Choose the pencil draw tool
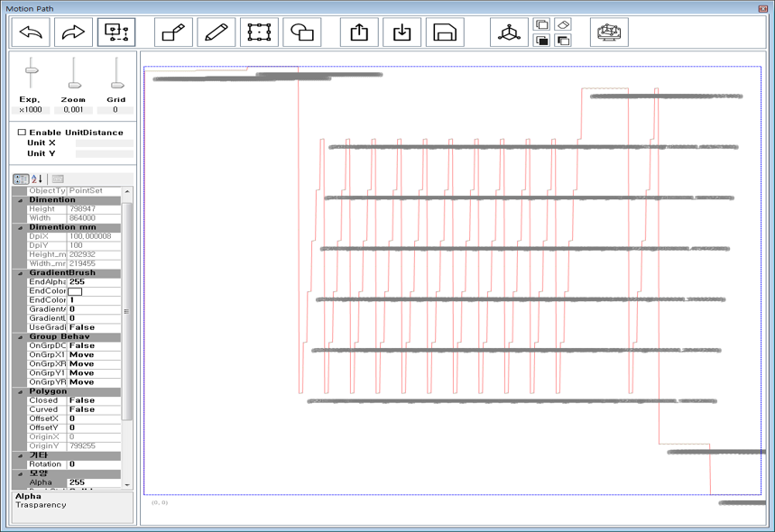This screenshot has width=775, height=532. coord(216,32)
